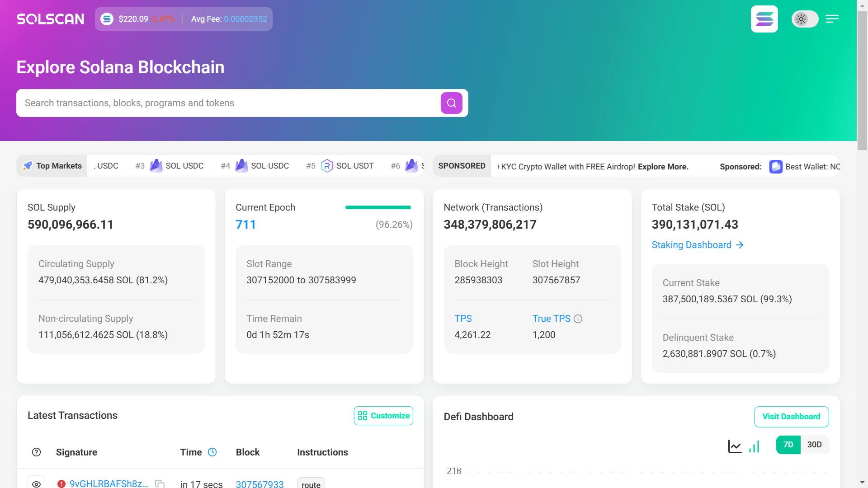Click the help icon in Signature header
Screen dimensions: 868x488
tap(37, 452)
